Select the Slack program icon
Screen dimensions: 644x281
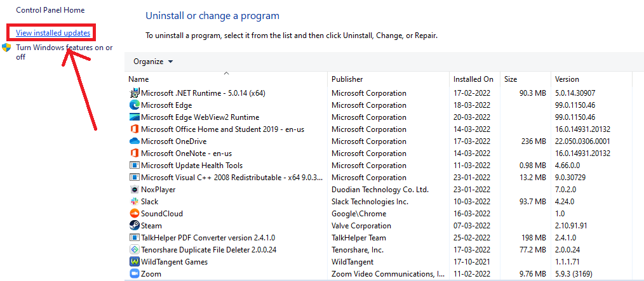pos(134,202)
